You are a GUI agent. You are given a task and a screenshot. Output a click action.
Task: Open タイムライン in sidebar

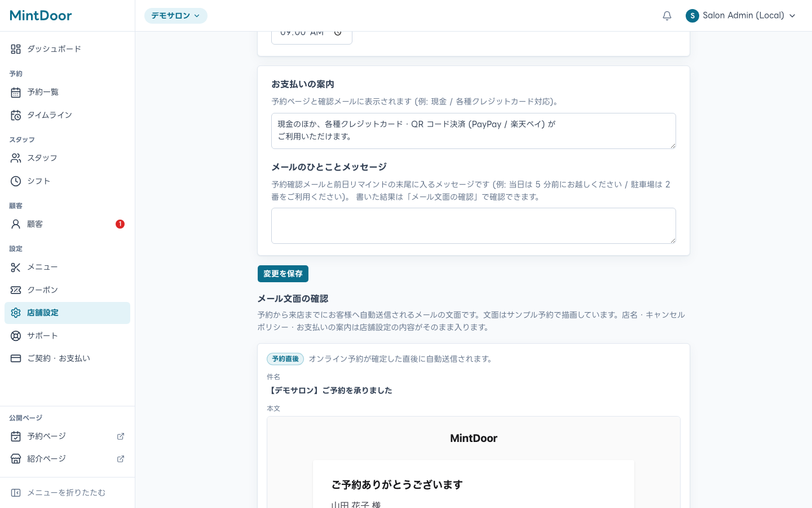(x=67, y=115)
